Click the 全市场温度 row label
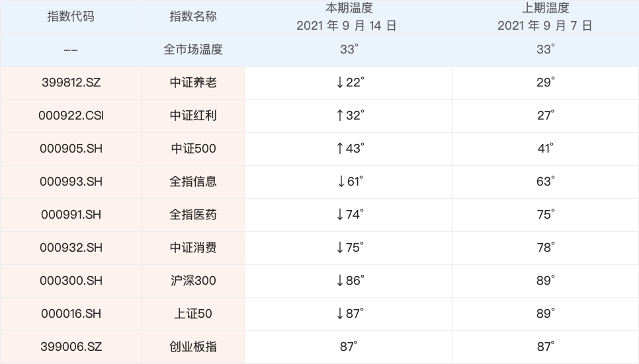Image resolution: width=639 pixels, height=364 pixels. [193, 50]
